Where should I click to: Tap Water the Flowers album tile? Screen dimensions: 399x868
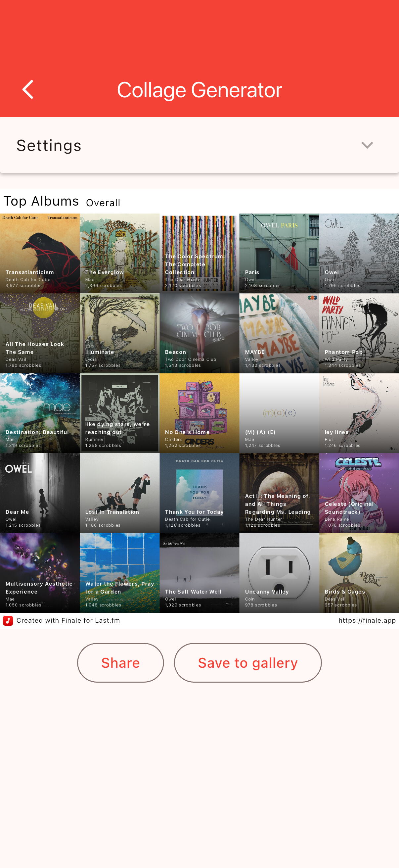(x=119, y=572)
